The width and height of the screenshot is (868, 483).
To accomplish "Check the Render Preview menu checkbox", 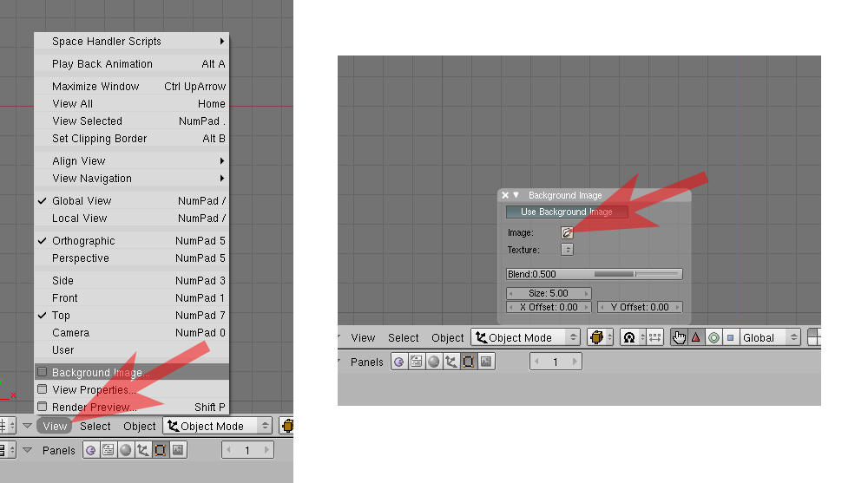I will pyautogui.click(x=42, y=406).
